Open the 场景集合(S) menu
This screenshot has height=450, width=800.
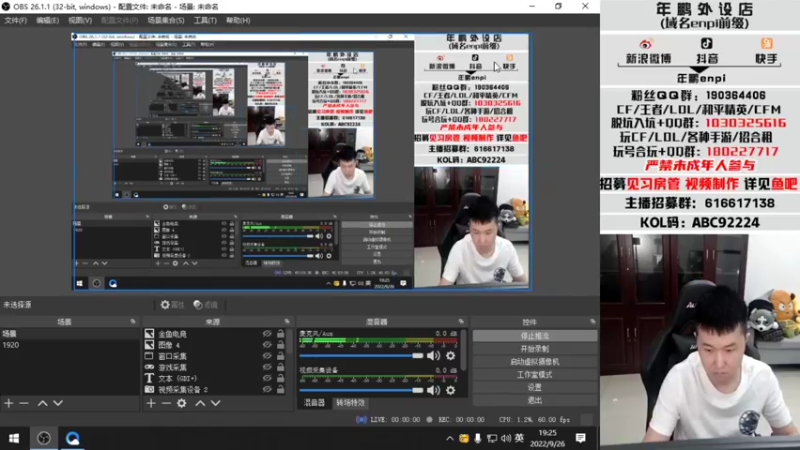point(166,20)
